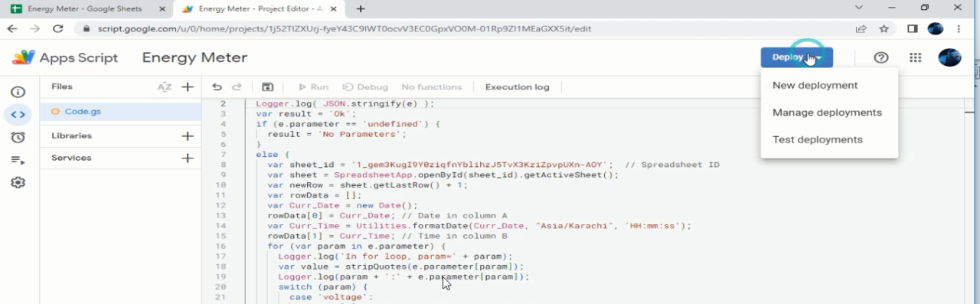Click line number 12 in the gutter

click(221, 205)
